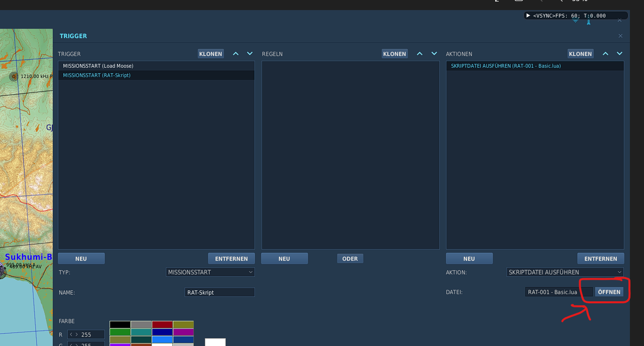Click NAME field containing RAT-Skript

[x=220, y=292]
